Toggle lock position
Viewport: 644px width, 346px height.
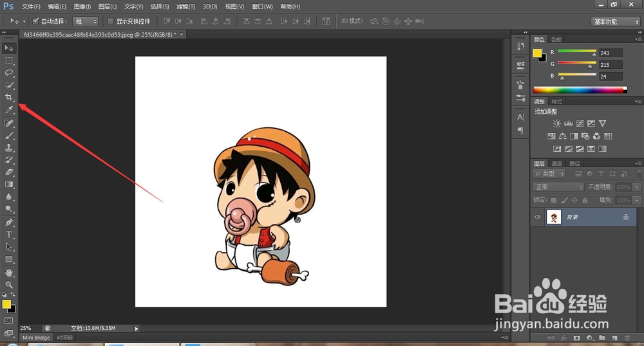click(574, 200)
